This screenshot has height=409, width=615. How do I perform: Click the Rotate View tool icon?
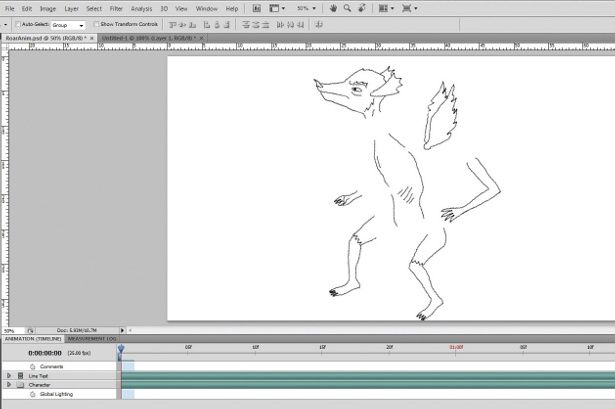click(x=360, y=8)
